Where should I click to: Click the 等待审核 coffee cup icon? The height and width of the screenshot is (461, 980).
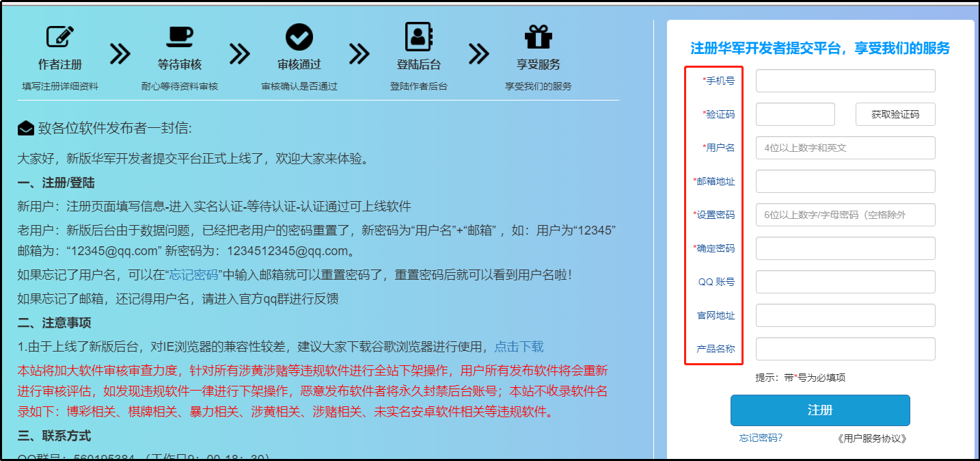point(180,37)
